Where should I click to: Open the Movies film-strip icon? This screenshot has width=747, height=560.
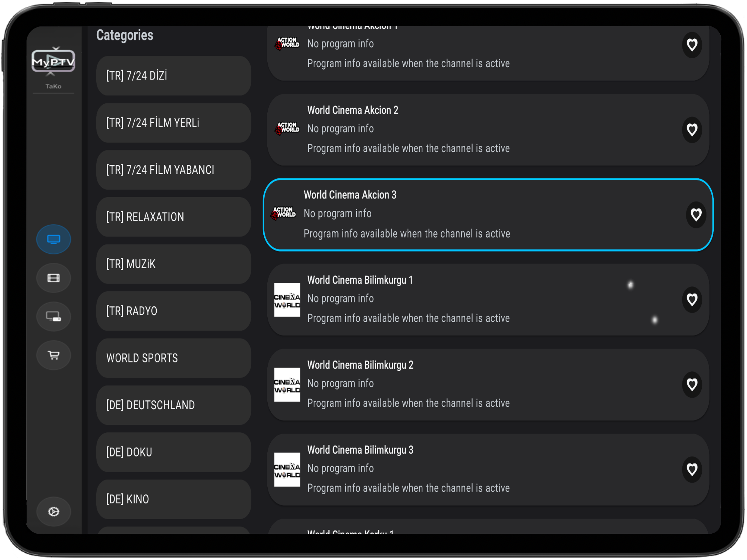click(x=53, y=278)
